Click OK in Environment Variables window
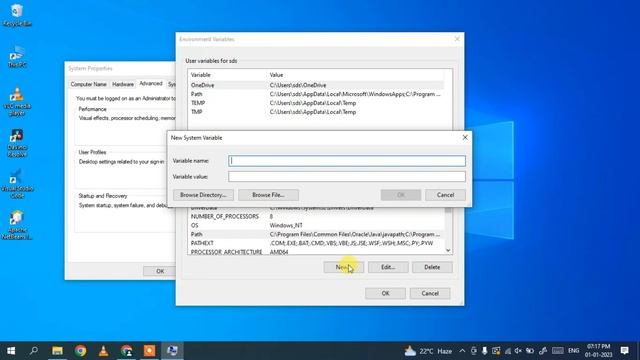The height and width of the screenshot is (360, 640). (x=385, y=293)
